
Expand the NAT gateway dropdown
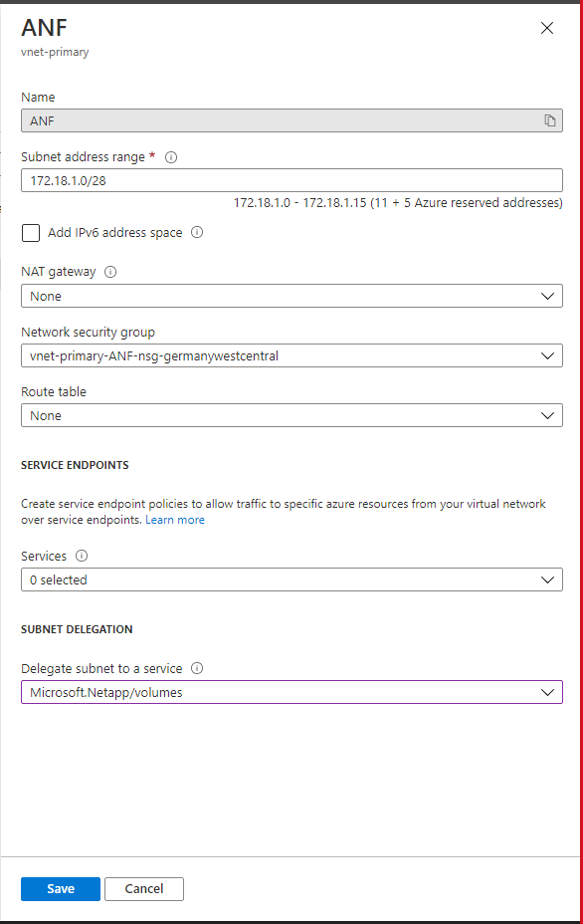(291, 296)
